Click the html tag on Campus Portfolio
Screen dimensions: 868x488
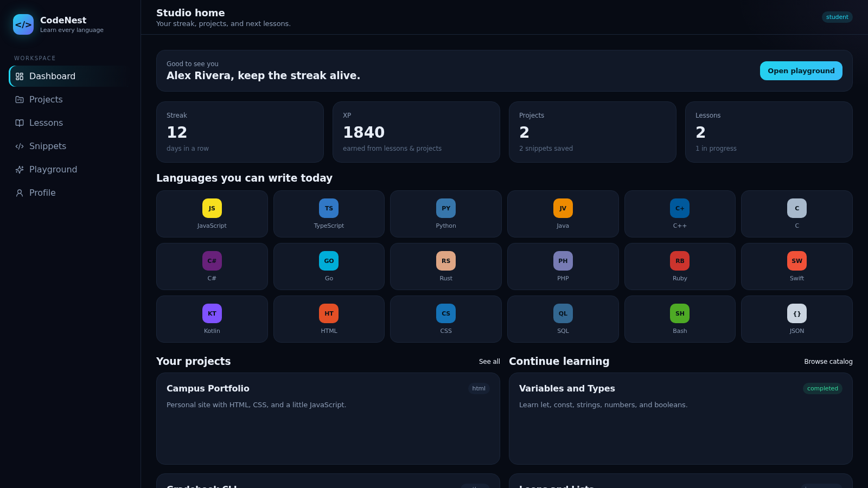point(479,389)
